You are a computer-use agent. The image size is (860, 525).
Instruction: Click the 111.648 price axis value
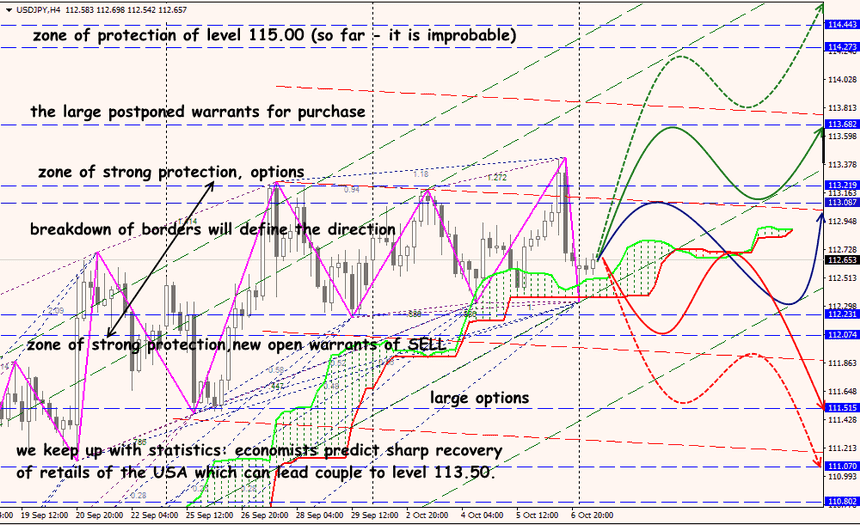pyautogui.click(x=842, y=392)
